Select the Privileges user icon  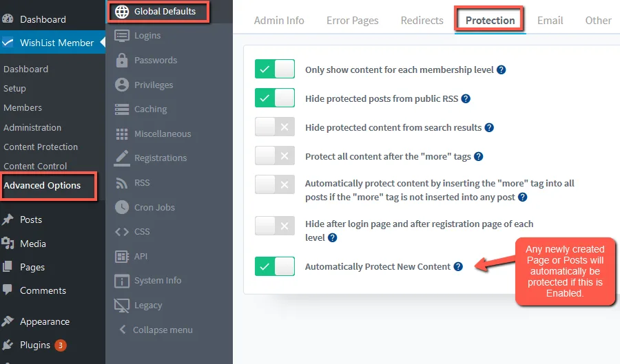tap(122, 85)
